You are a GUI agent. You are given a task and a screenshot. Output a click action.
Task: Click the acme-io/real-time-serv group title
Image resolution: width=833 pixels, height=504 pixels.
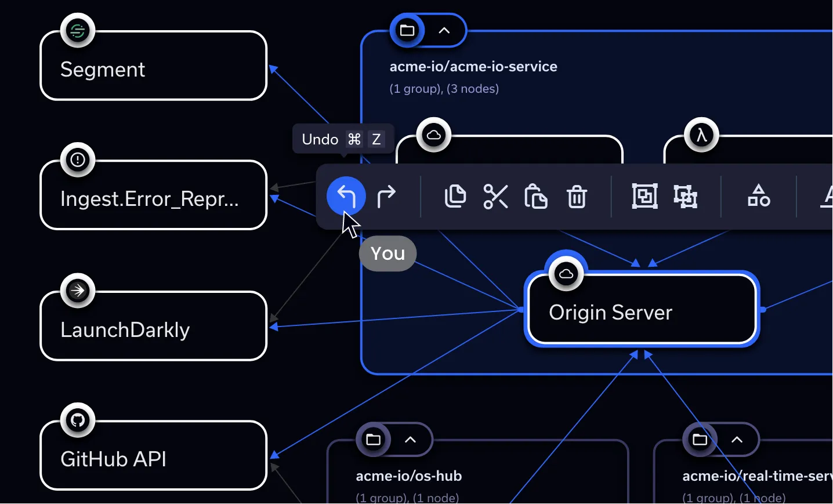click(x=758, y=476)
